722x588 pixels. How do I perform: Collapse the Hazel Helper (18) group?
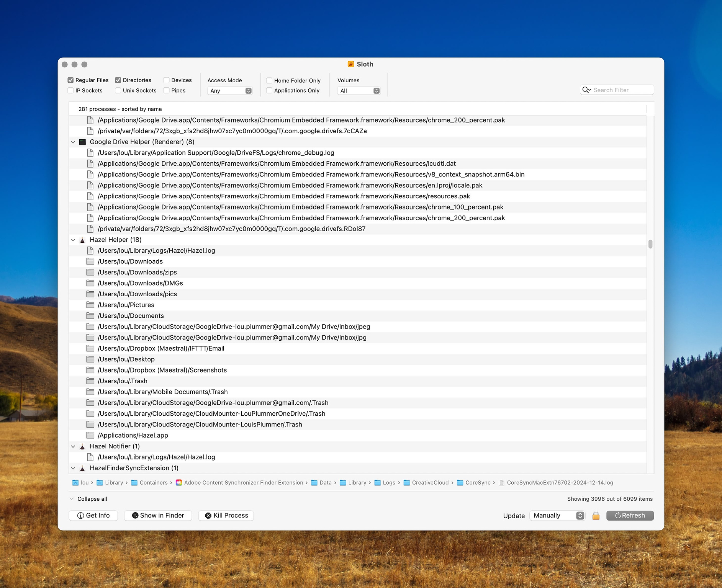coord(73,240)
